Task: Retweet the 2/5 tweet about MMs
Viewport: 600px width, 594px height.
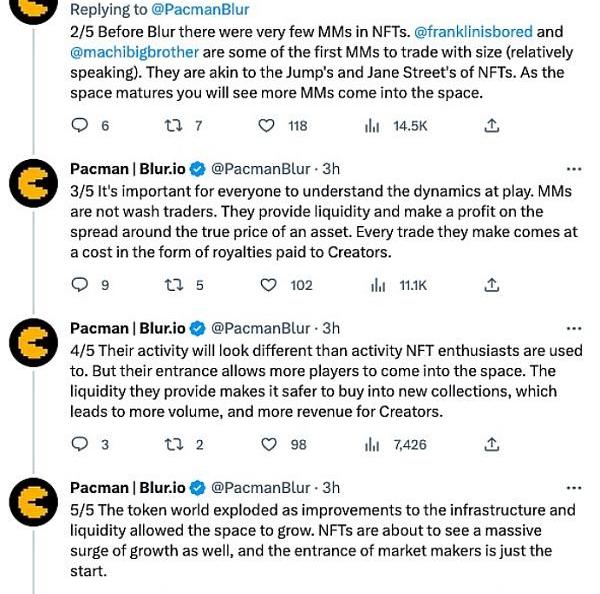Action: point(173,126)
